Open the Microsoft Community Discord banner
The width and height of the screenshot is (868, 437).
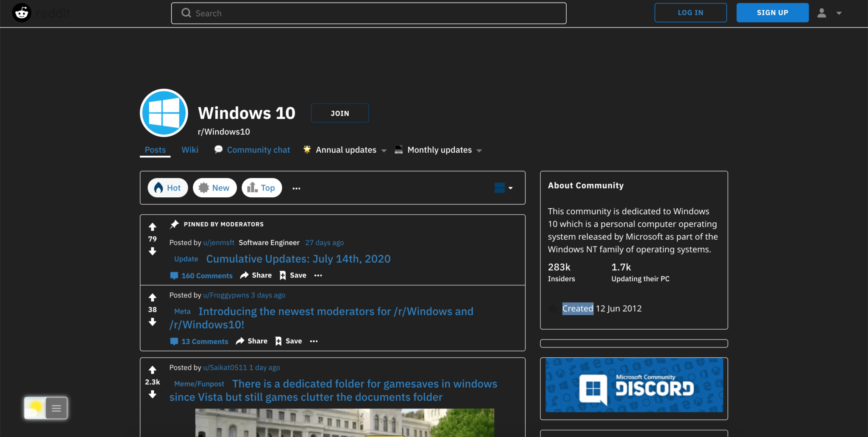[634, 385]
